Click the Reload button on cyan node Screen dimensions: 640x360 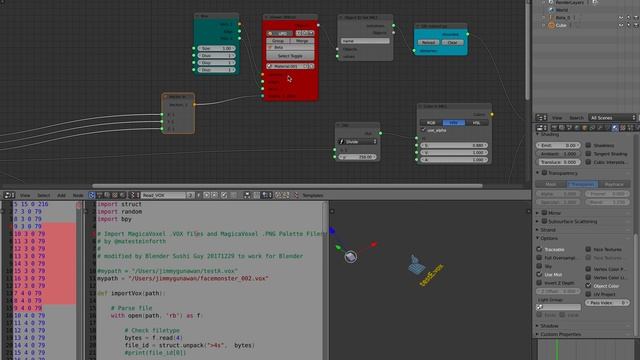428,42
